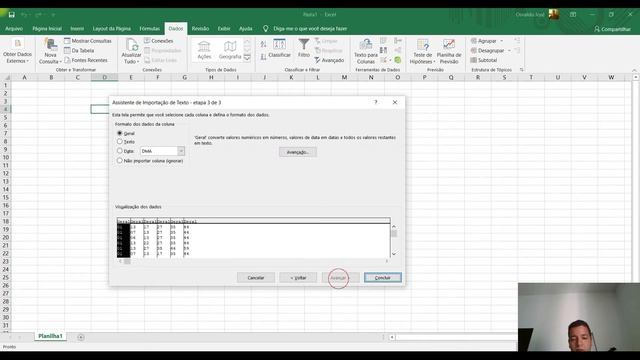
Task: Open the Estrutura de Tópicos dialog launcher
Action: [521, 70]
